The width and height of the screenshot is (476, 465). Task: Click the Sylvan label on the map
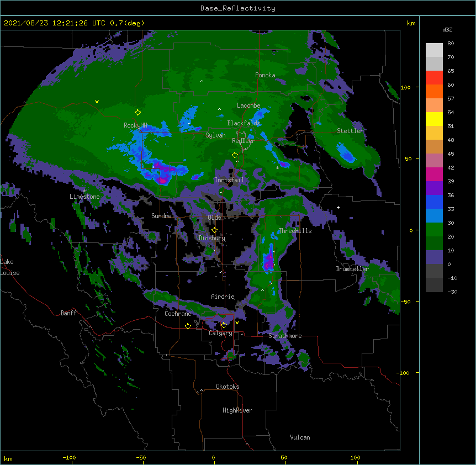[215, 135]
